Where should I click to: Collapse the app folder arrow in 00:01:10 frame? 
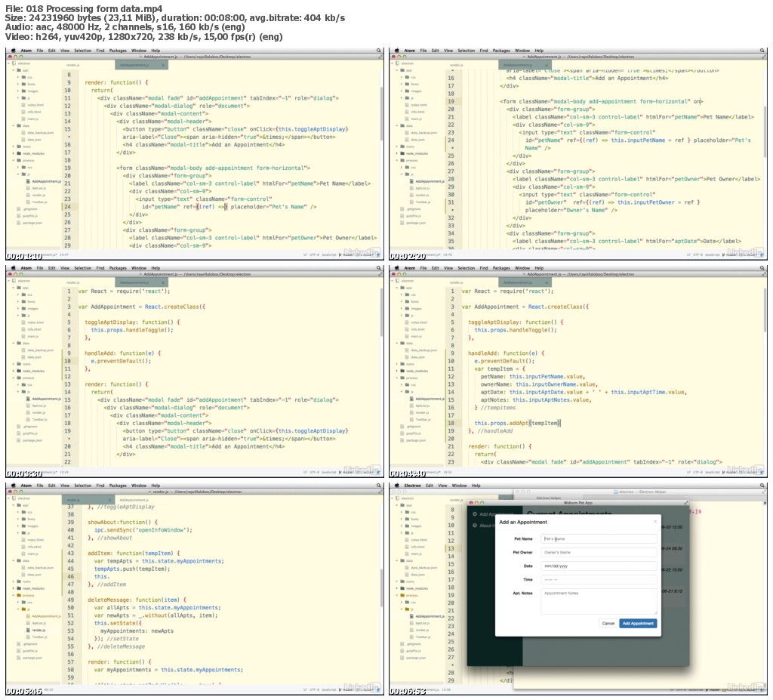pos(14,70)
